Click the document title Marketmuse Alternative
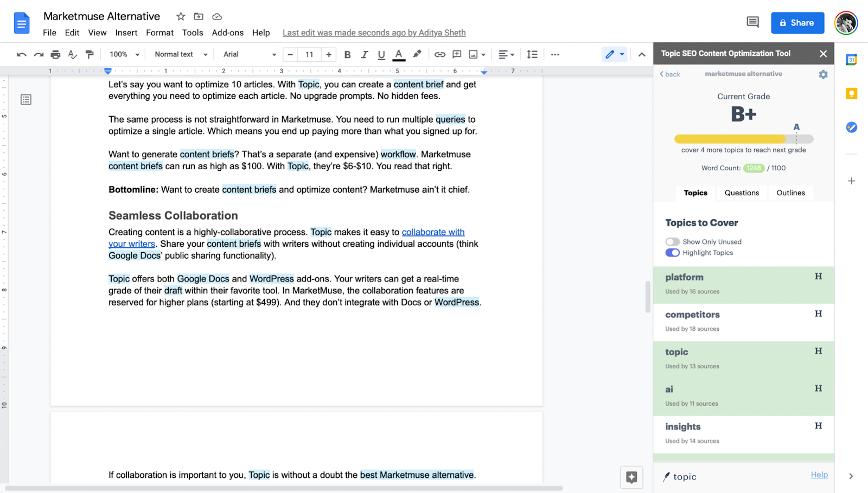The image size is (868, 493). click(x=102, y=16)
